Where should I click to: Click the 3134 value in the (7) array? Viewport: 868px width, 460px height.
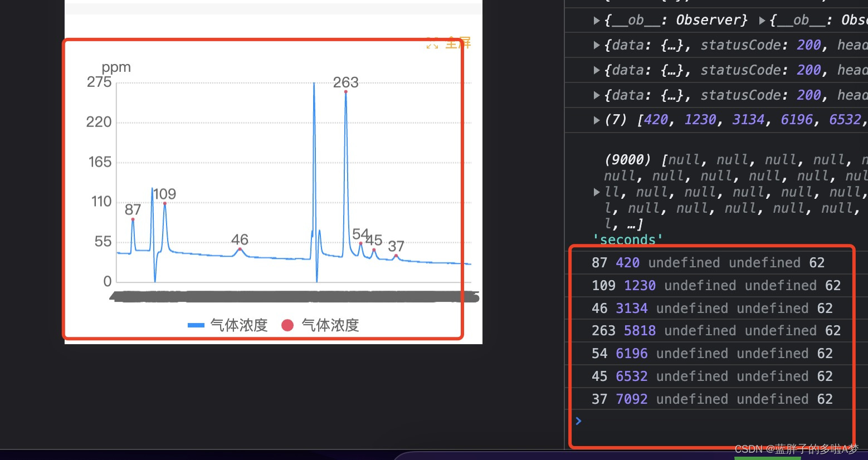[x=748, y=120]
